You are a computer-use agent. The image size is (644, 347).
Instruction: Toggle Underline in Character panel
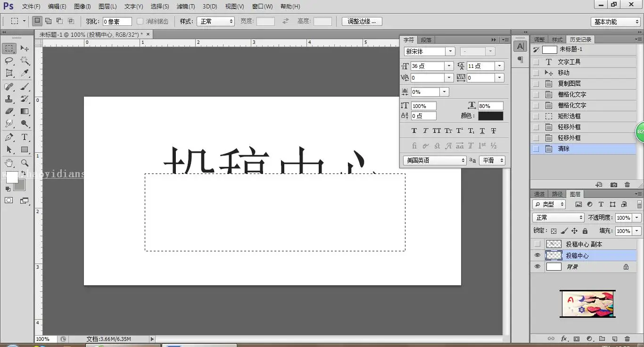482,131
